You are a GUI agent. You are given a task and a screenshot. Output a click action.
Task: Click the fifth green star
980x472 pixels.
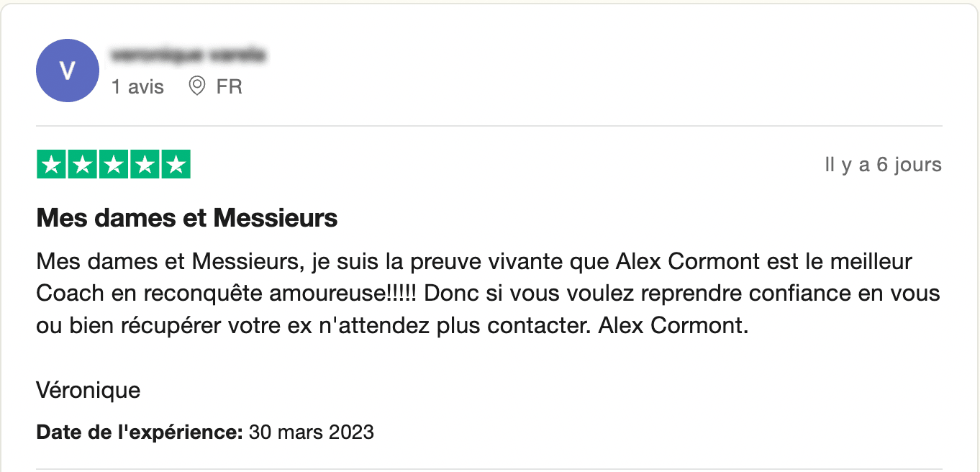(x=176, y=164)
